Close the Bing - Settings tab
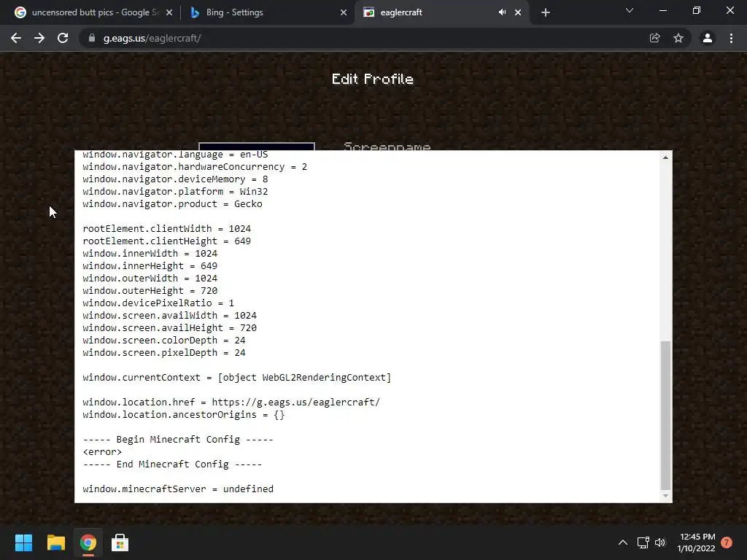 pyautogui.click(x=344, y=12)
